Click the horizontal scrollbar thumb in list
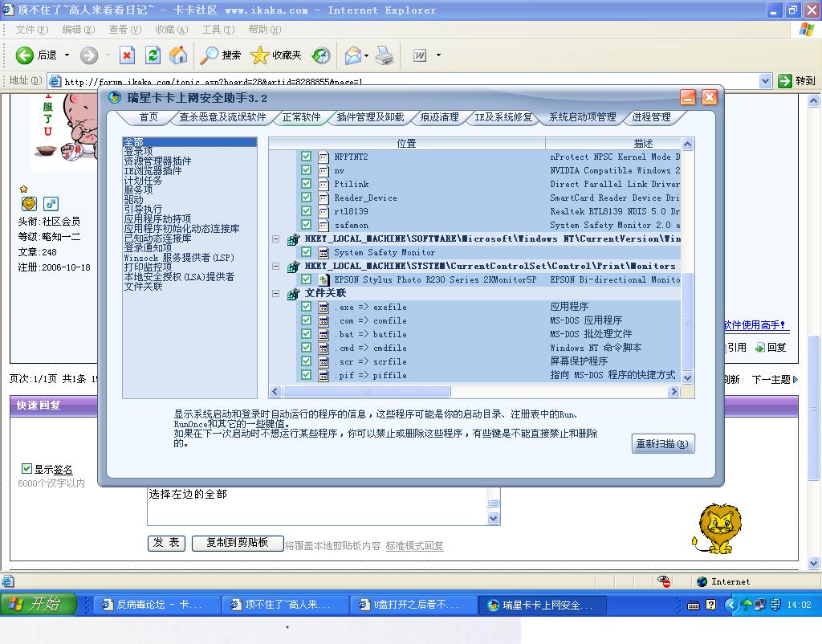822x644 pixels. 366,391
